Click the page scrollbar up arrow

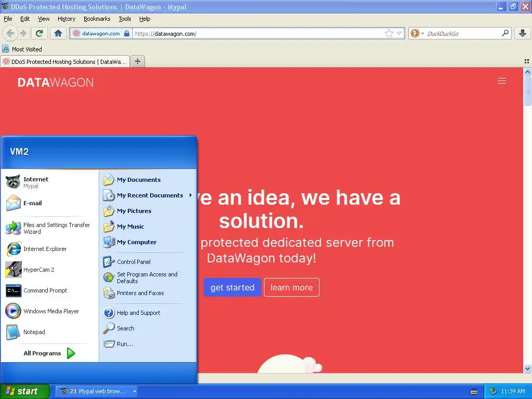coord(527,72)
